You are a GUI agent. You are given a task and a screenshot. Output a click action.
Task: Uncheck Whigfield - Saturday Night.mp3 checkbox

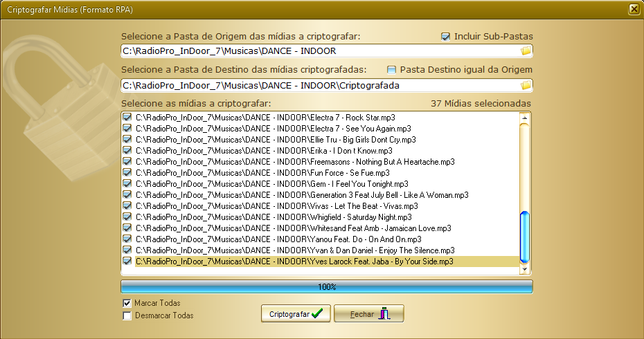pos(127,217)
